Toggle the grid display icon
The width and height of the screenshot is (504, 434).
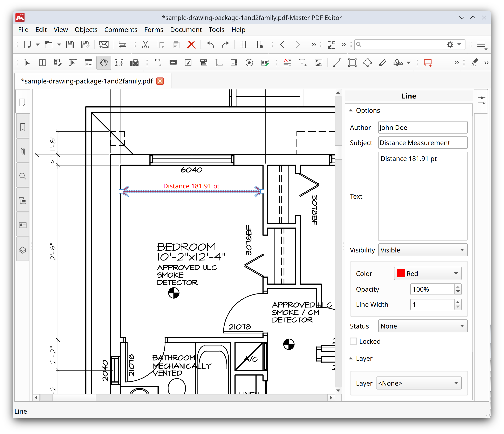(244, 45)
